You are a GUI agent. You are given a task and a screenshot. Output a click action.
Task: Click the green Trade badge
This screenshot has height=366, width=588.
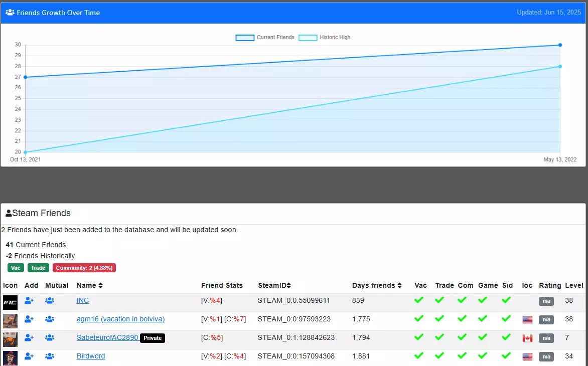(38, 268)
